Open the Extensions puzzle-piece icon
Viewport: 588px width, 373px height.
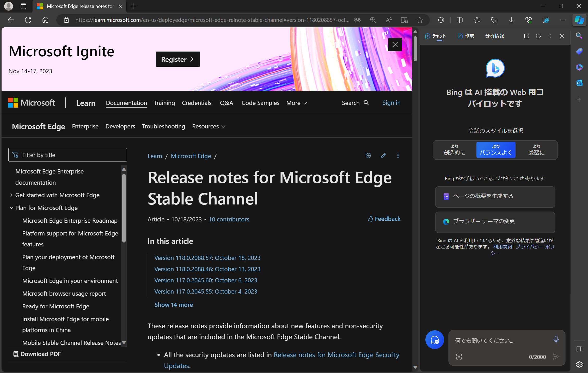coord(441,20)
